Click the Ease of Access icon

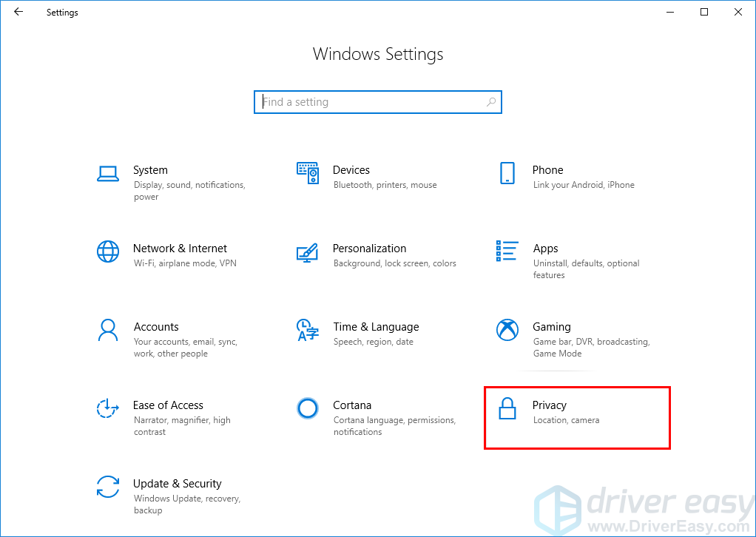pyautogui.click(x=108, y=408)
